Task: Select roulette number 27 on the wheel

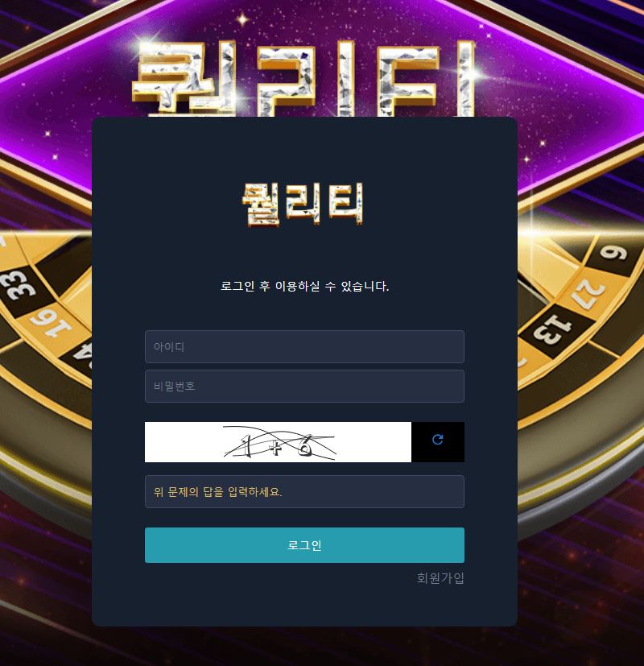Action: tap(588, 295)
